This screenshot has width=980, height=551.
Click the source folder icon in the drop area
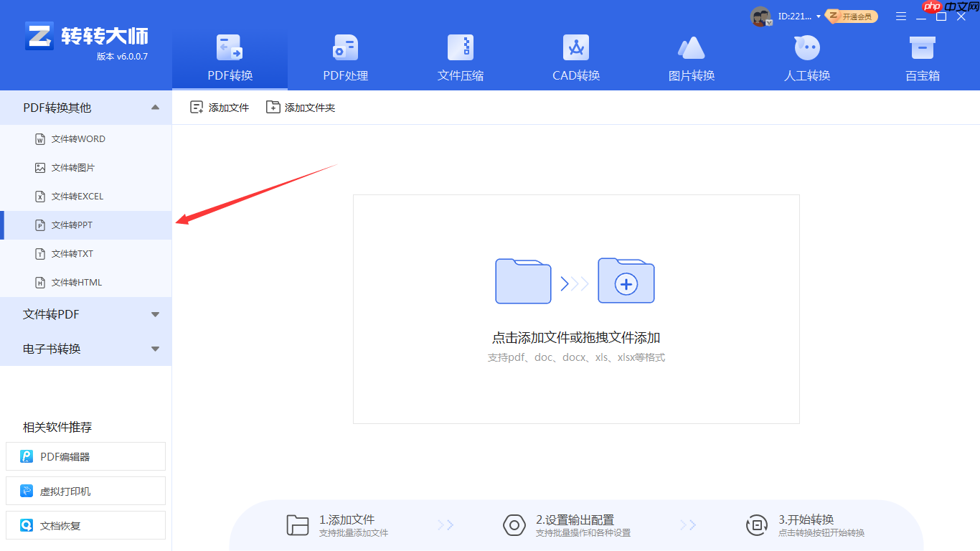[x=523, y=281]
